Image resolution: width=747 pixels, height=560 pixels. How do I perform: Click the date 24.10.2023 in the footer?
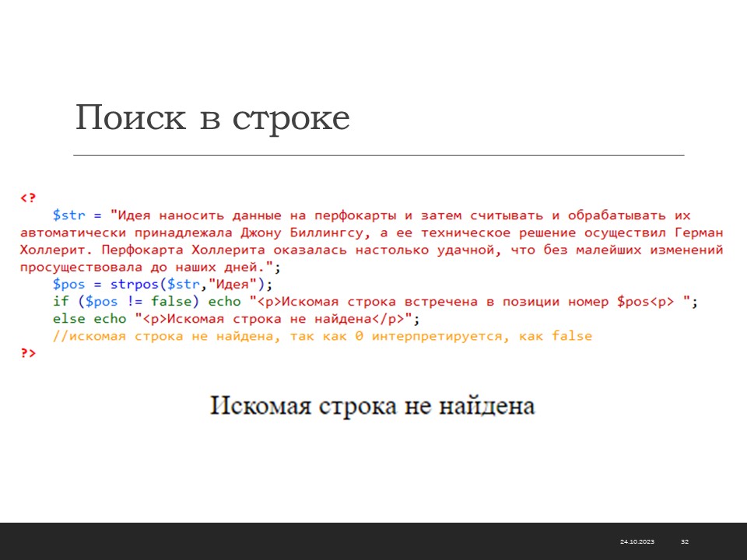coord(637,541)
